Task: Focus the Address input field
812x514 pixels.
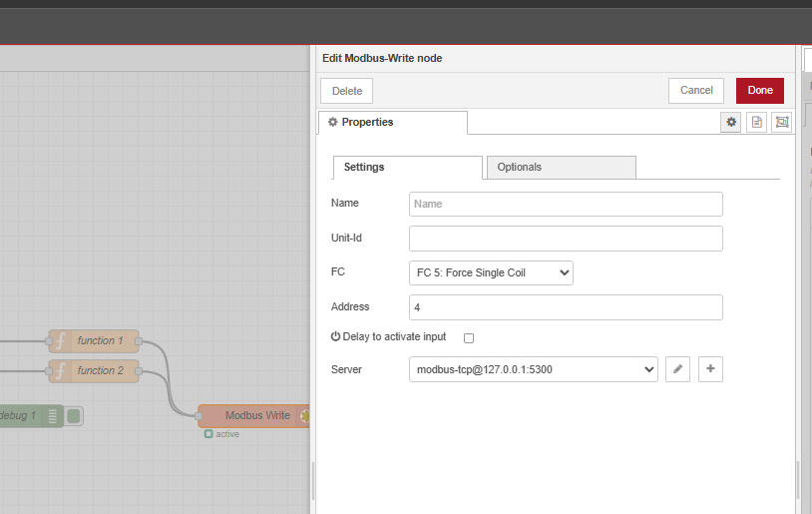Action: point(566,307)
